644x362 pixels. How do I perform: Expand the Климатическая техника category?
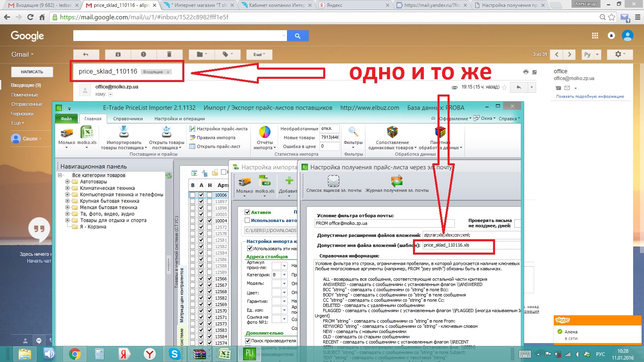pyautogui.click(x=68, y=188)
